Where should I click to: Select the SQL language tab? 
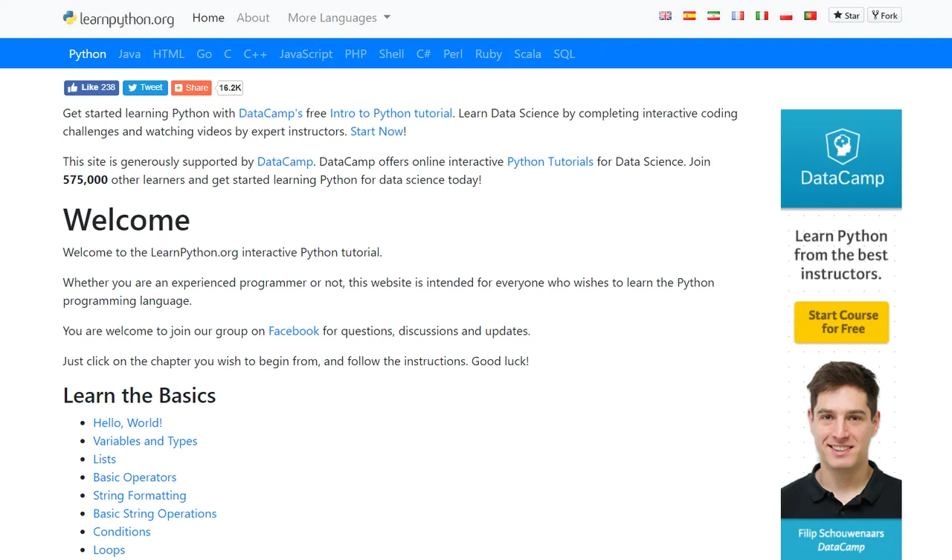(x=564, y=54)
